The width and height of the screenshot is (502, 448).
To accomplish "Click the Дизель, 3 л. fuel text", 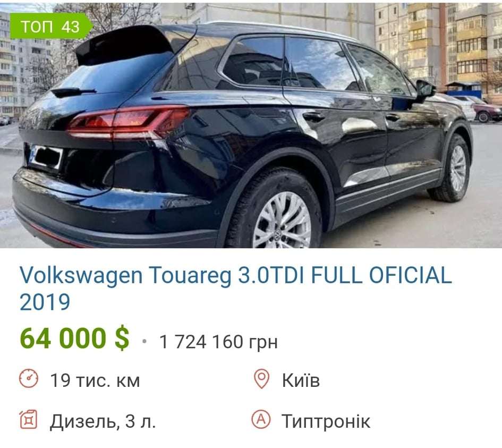I will [103, 421].
